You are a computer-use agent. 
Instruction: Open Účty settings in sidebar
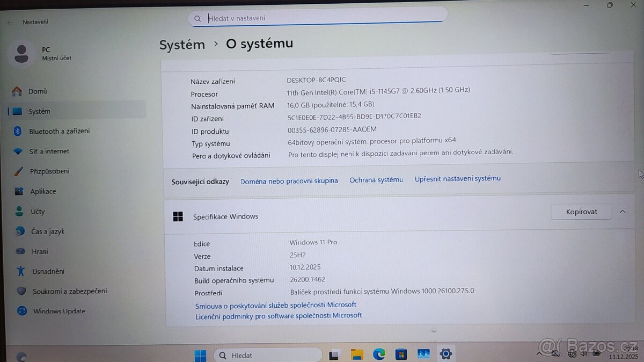coord(37,211)
